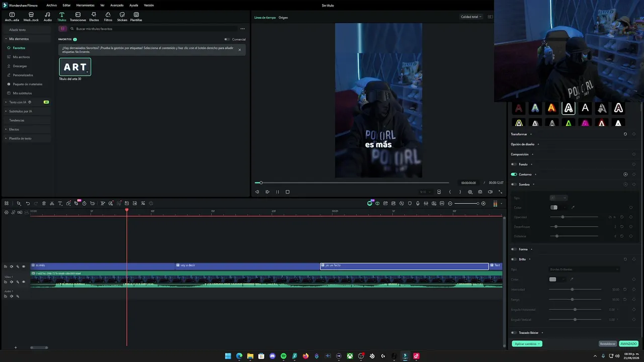Enable the Sombra toggle
The width and height of the screenshot is (644, 362).
[514, 185]
